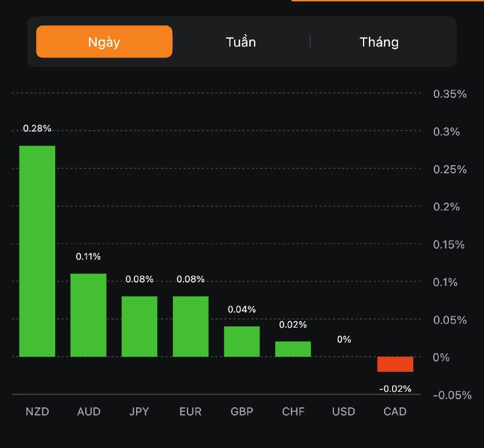Click the 0.28% value above NZD
484x448 pixels.
click(x=37, y=128)
